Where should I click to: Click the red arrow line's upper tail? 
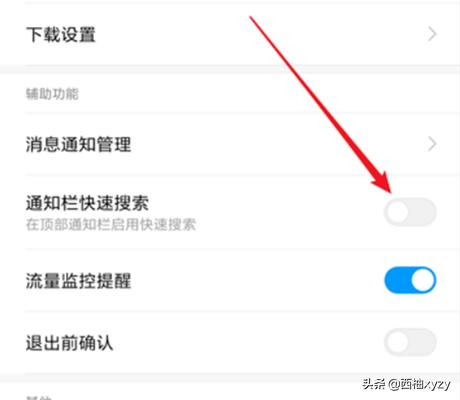252,19
